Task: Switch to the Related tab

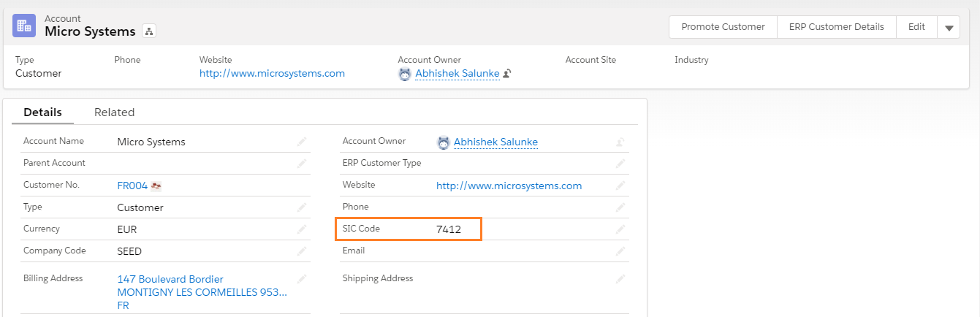Action: [114, 112]
